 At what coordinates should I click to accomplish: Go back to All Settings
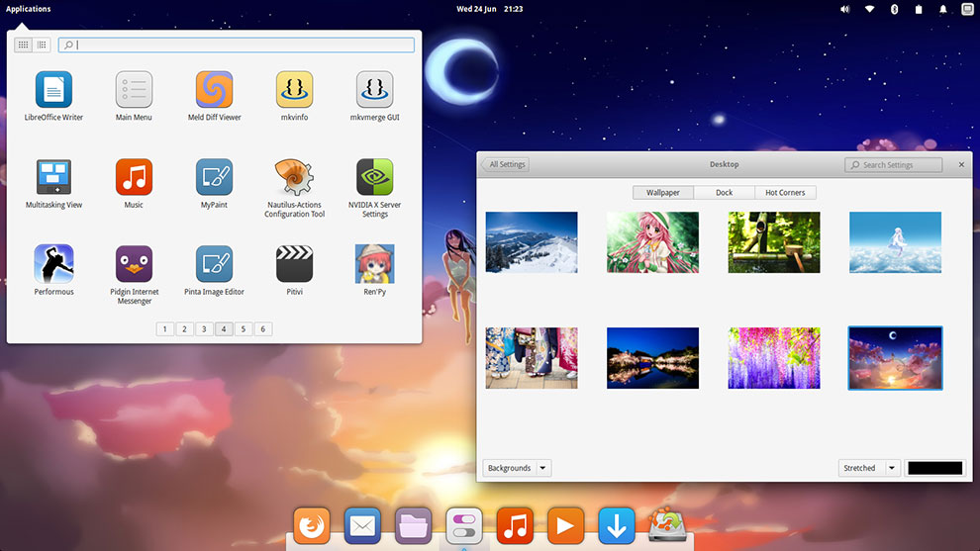(505, 165)
